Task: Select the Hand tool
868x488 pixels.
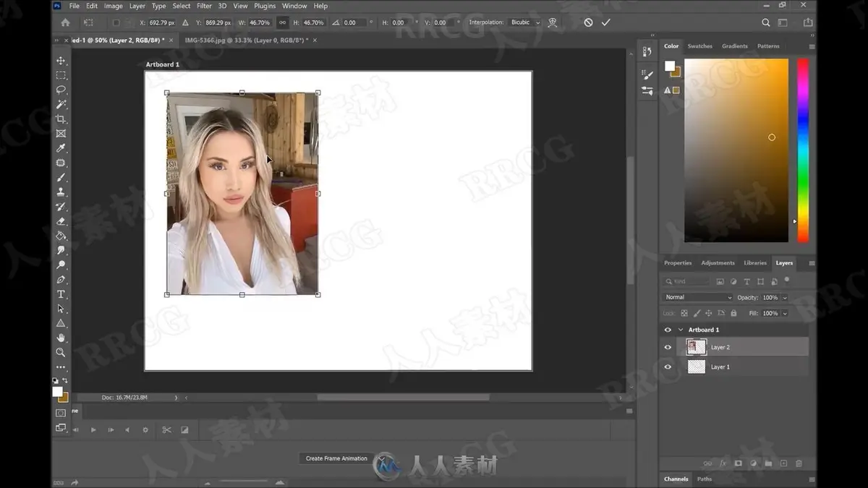Action: click(61, 338)
